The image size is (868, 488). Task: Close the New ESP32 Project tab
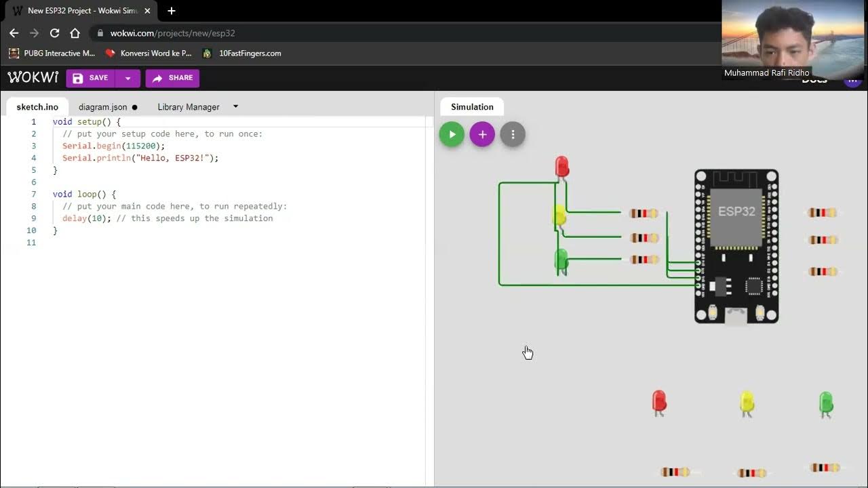(147, 11)
